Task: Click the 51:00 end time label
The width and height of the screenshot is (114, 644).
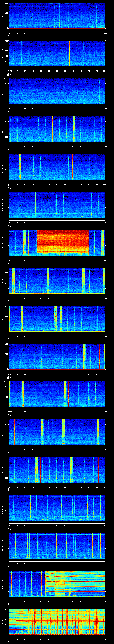Action: coord(105,33)
